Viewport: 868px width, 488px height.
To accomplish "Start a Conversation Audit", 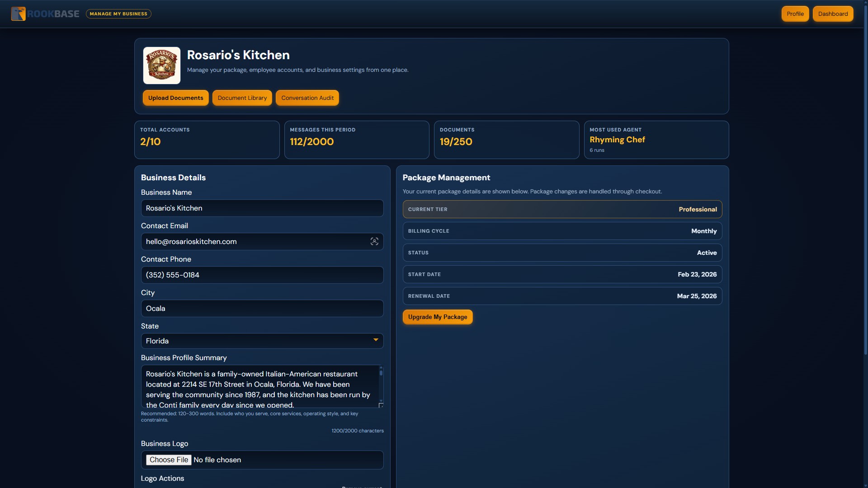I will (307, 98).
